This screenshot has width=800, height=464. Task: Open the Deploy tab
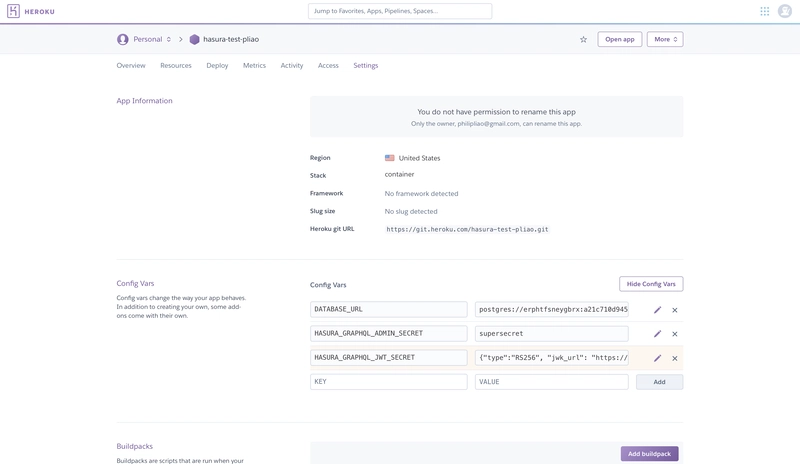pos(217,65)
